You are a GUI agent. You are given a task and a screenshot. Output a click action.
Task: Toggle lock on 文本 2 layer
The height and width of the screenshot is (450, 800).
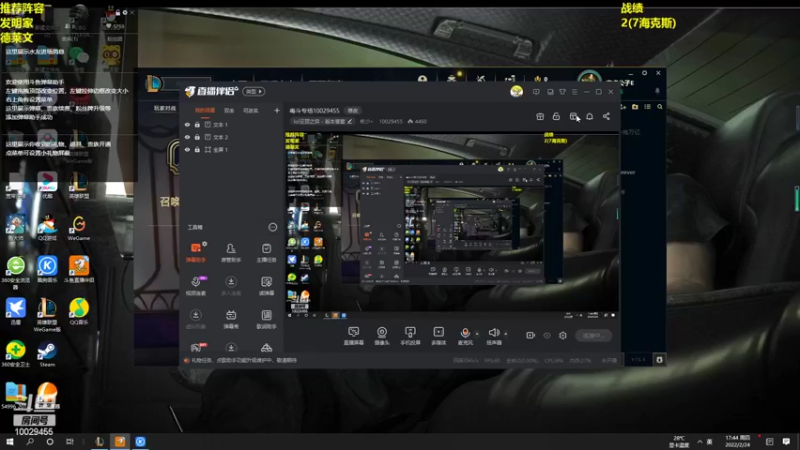[x=197, y=137]
